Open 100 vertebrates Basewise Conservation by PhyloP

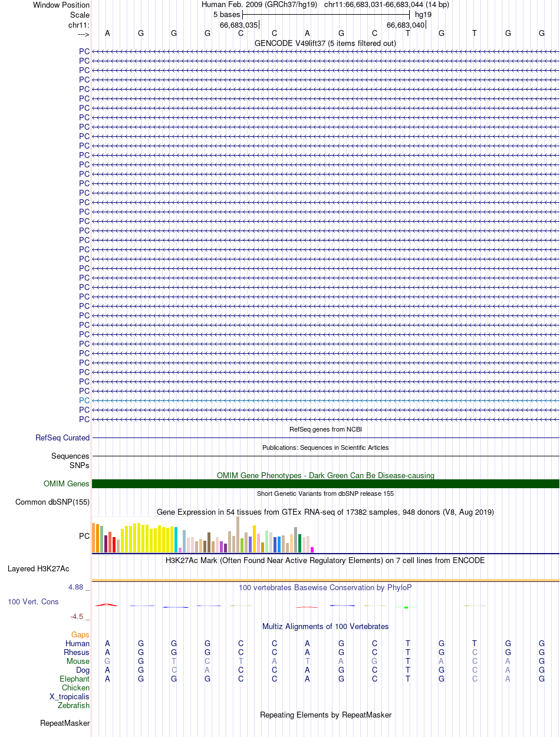coord(325,588)
